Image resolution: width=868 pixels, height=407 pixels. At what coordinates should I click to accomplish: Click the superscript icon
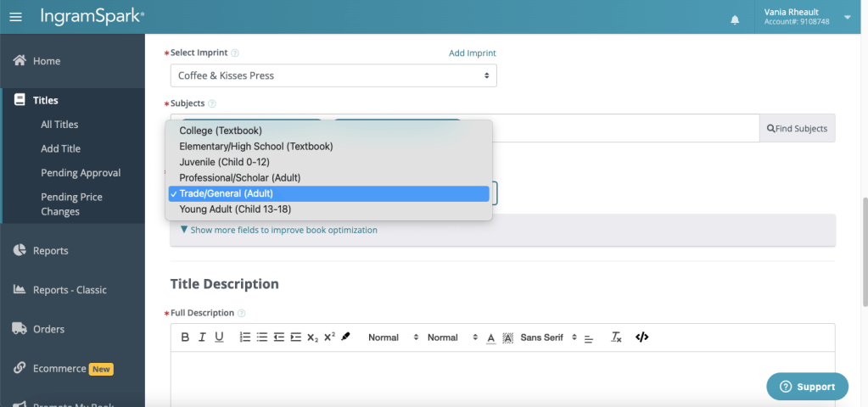click(329, 337)
